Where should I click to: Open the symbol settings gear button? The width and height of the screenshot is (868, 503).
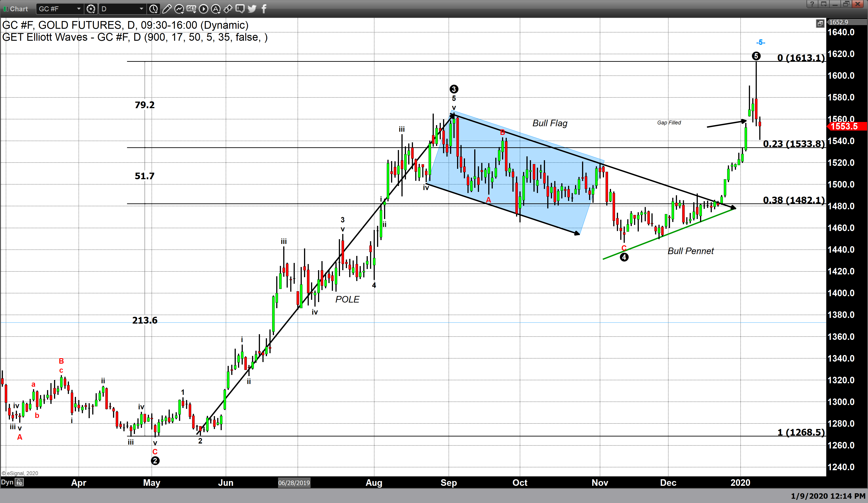click(x=91, y=9)
